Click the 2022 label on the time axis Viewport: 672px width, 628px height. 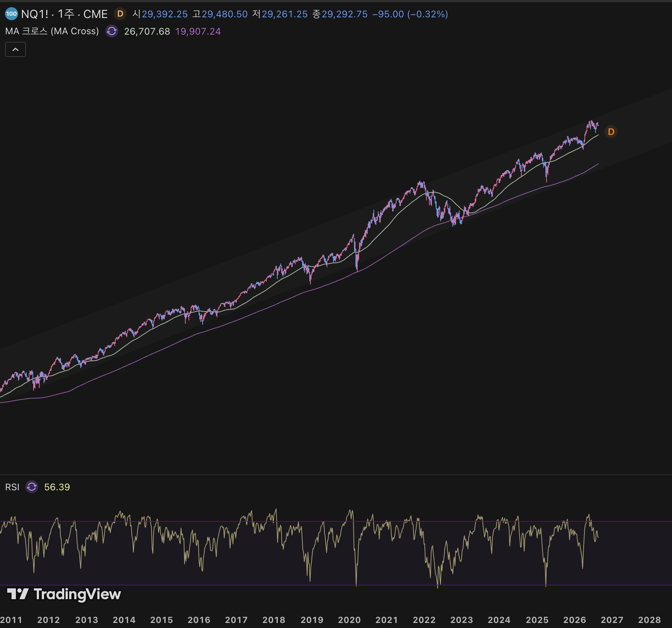pos(424,620)
